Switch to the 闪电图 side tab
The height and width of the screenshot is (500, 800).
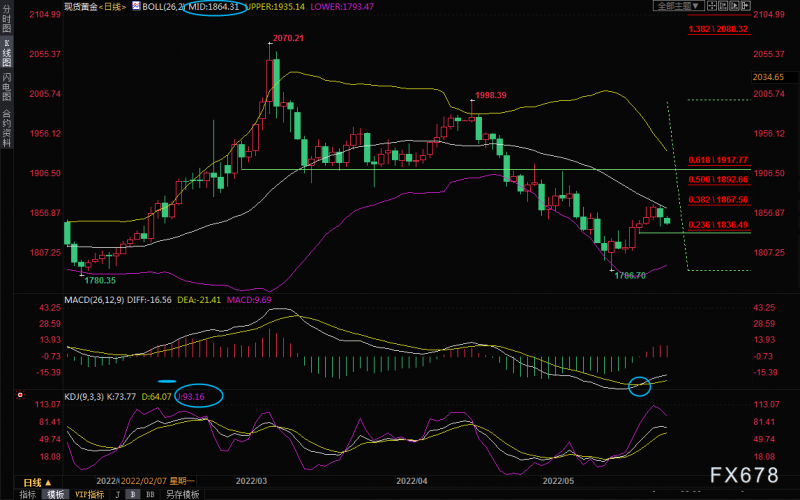tap(6, 87)
